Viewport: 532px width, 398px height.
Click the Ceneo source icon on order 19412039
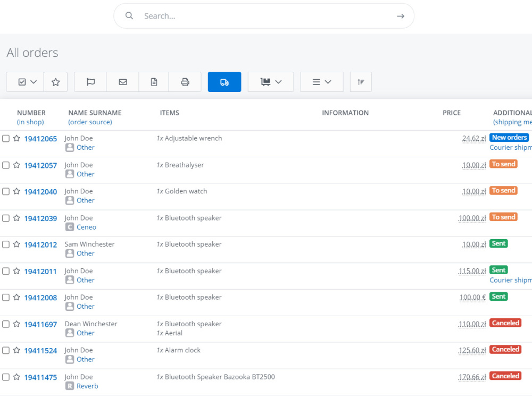tap(70, 227)
